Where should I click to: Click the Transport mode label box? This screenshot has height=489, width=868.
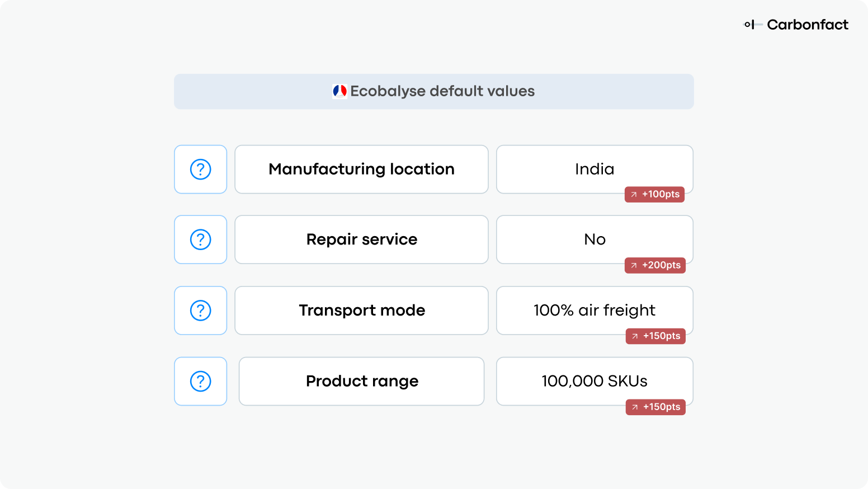pos(361,311)
